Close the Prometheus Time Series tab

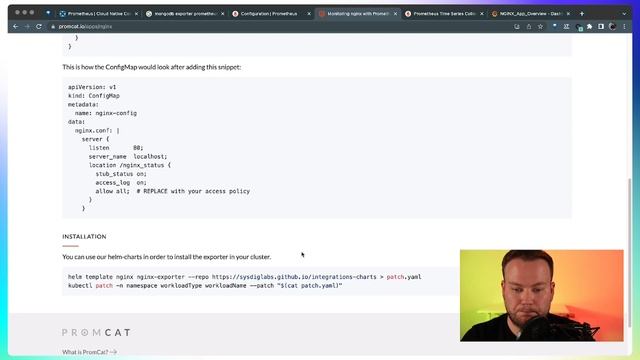pos(482,13)
